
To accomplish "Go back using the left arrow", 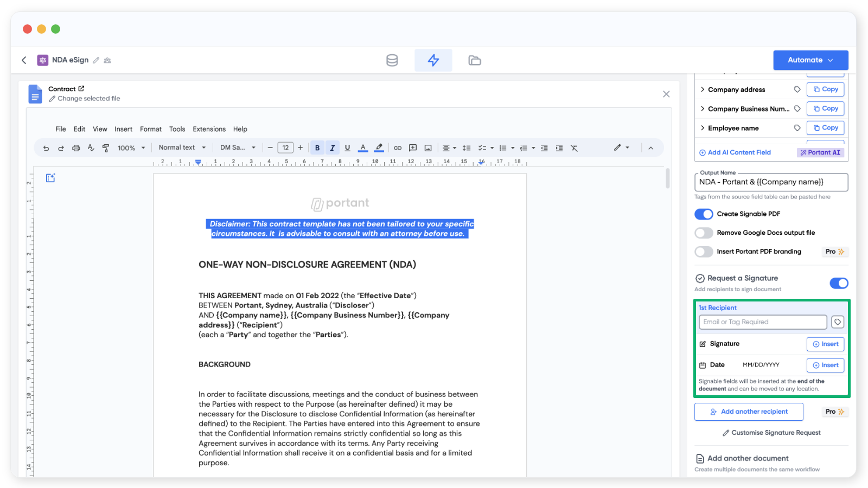I will pyautogui.click(x=24, y=60).
